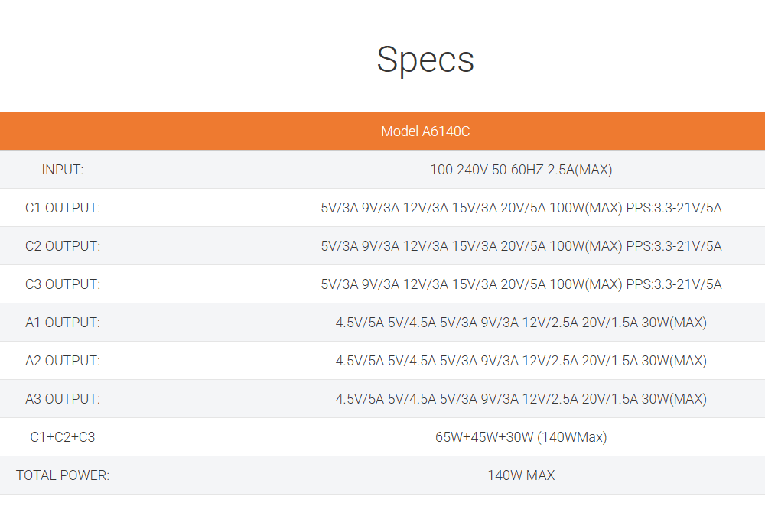Select the C1+C2+C3 row label
The image size is (765, 532).
63,437
